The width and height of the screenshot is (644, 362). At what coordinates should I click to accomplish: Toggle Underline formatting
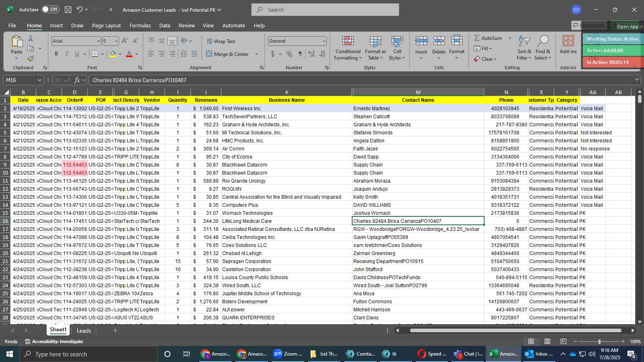[77, 54]
